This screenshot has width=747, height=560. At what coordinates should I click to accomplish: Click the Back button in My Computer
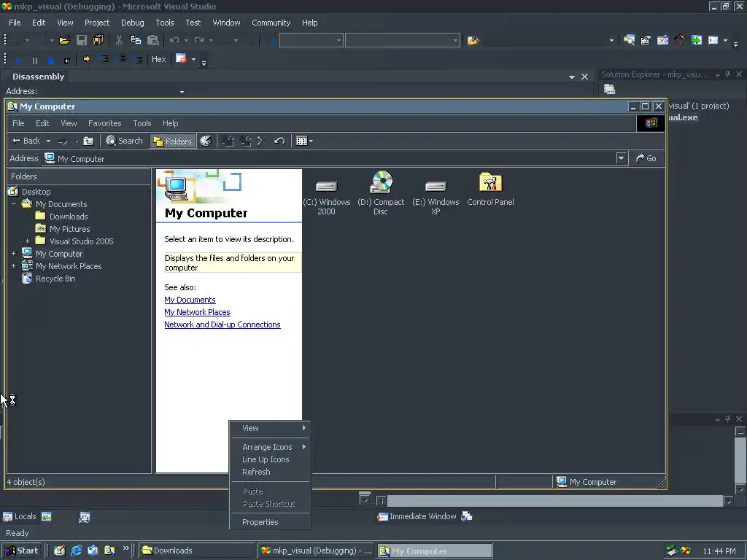click(x=27, y=141)
